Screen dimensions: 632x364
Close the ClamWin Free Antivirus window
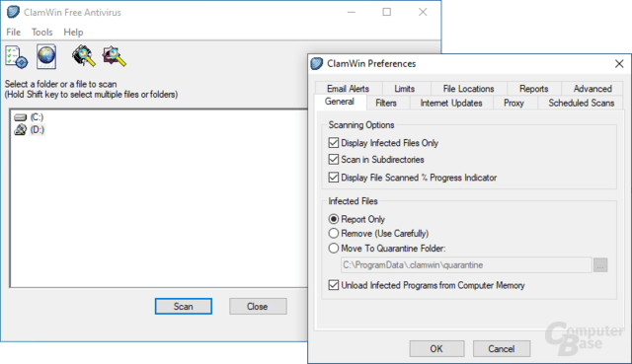coord(423,12)
